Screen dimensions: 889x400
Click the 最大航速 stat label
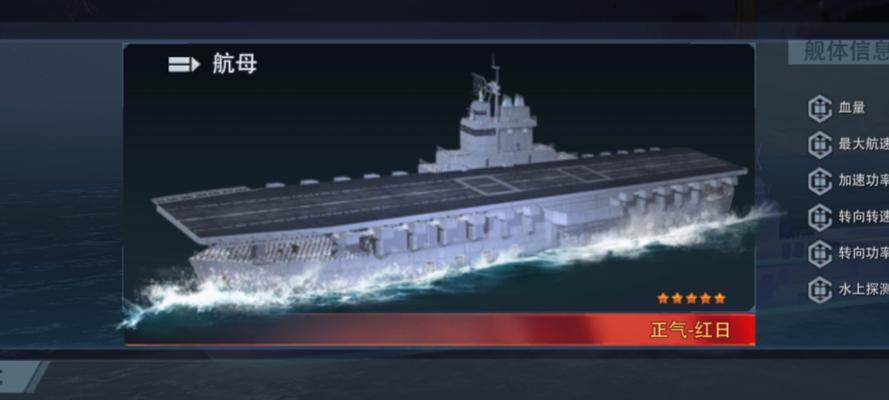tap(863, 144)
